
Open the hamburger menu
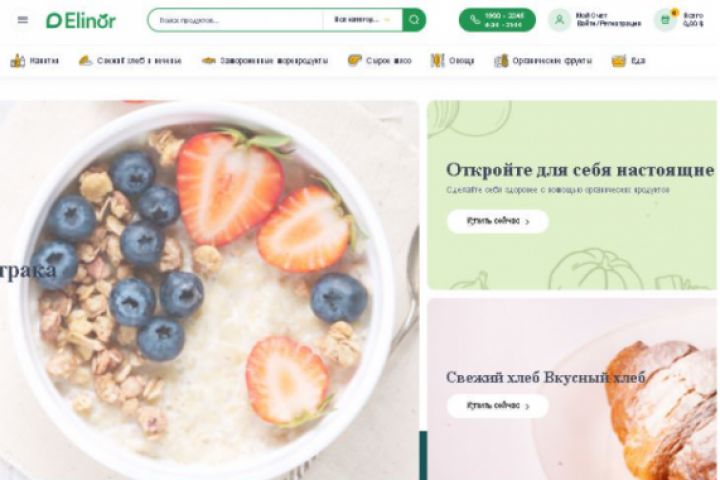point(22,20)
